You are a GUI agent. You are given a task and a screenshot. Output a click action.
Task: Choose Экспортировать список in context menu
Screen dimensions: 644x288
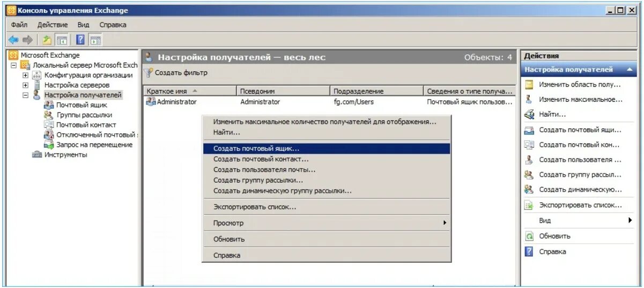(x=326, y=207)
